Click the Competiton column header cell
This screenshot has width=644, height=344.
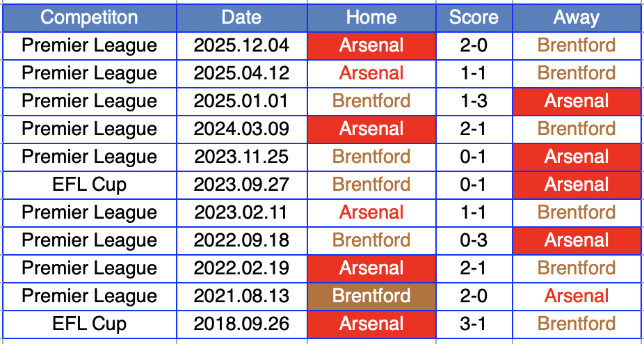pyautogui.click(x=89, y=17)
